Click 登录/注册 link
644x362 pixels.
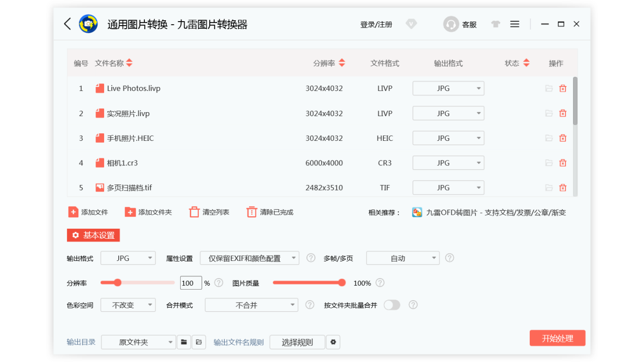pos(376,24)
